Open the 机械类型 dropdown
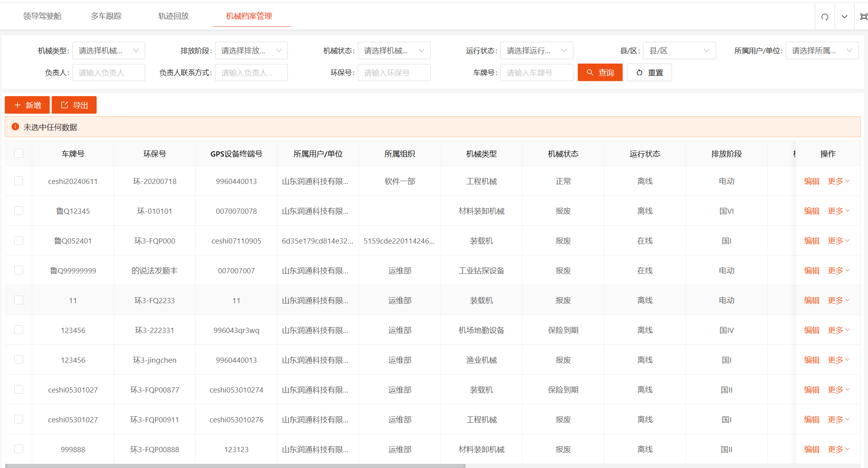868x468 pixels. (109, 50)
